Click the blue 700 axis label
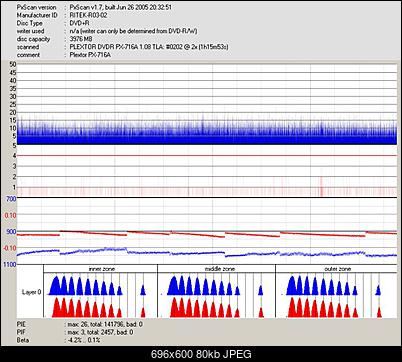This screenshot has width=402, height=362. (x=11, y=199)
